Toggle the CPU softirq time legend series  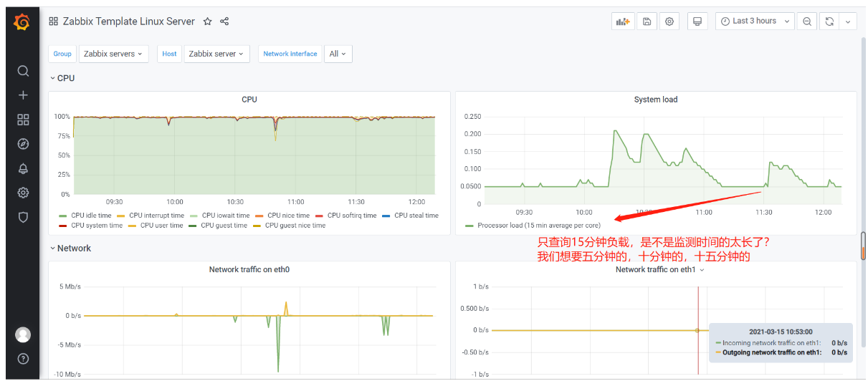345,216
